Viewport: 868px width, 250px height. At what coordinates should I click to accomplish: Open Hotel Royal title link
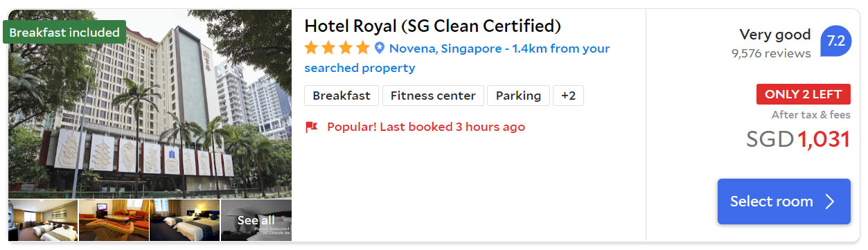[432, 26]
